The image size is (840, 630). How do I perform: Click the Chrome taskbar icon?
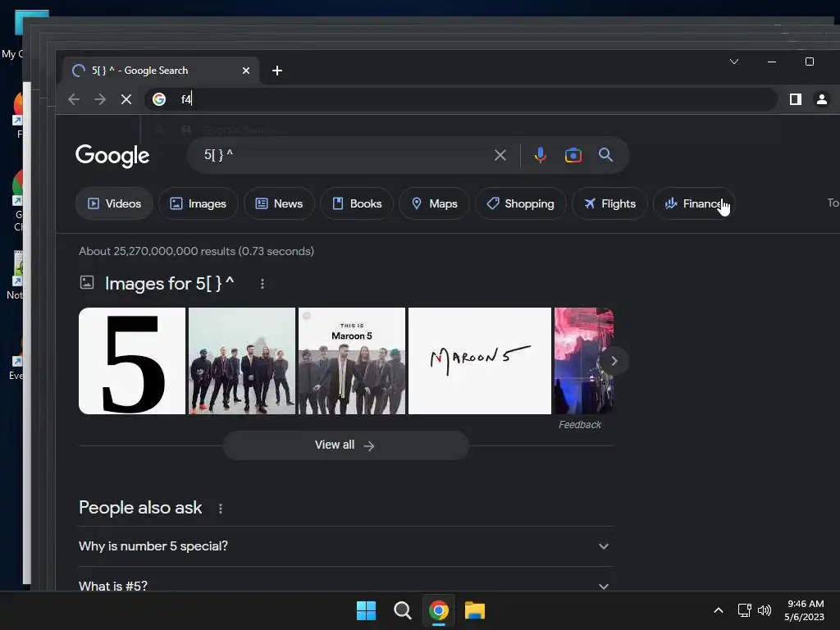(x=438, y=610)
